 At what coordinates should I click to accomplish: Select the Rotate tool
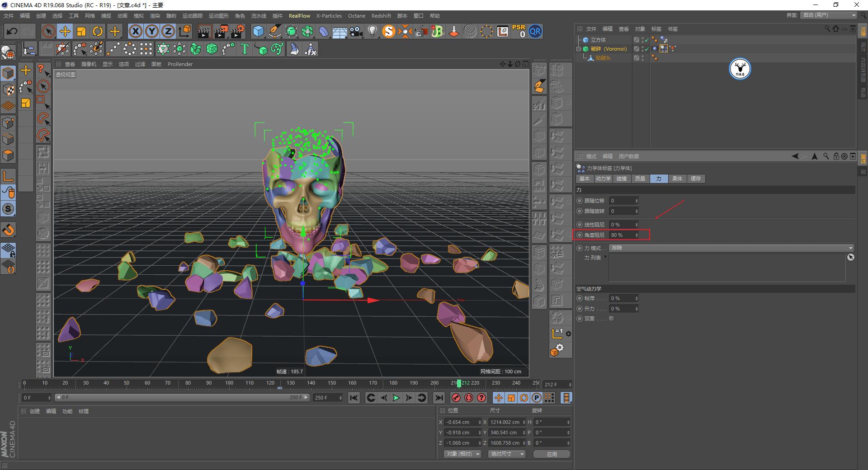point(98,31)
